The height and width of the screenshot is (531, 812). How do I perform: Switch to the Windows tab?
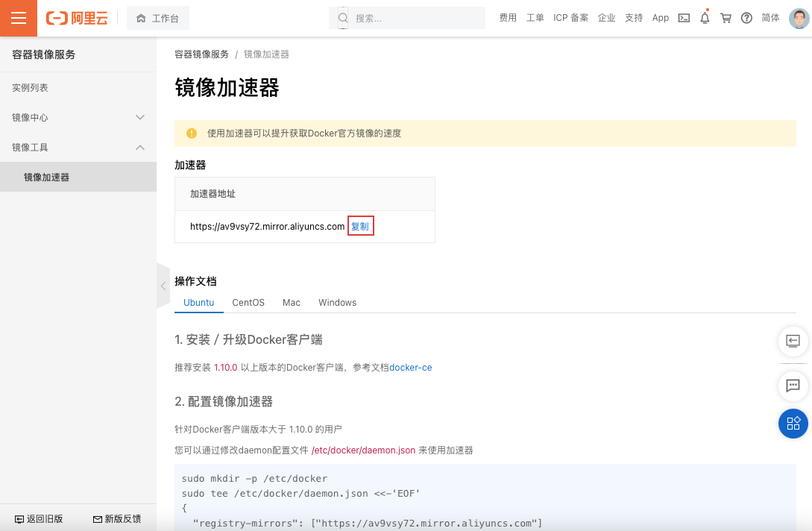point(337,303)
